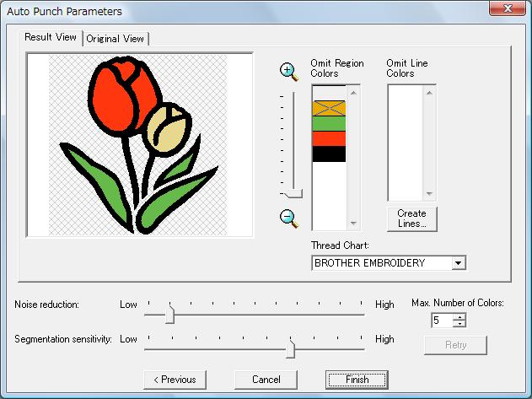Increase Max. Number of Colors with up arrow
The image size is (532, 399).
pyautogui.click(x=459, y=317)
